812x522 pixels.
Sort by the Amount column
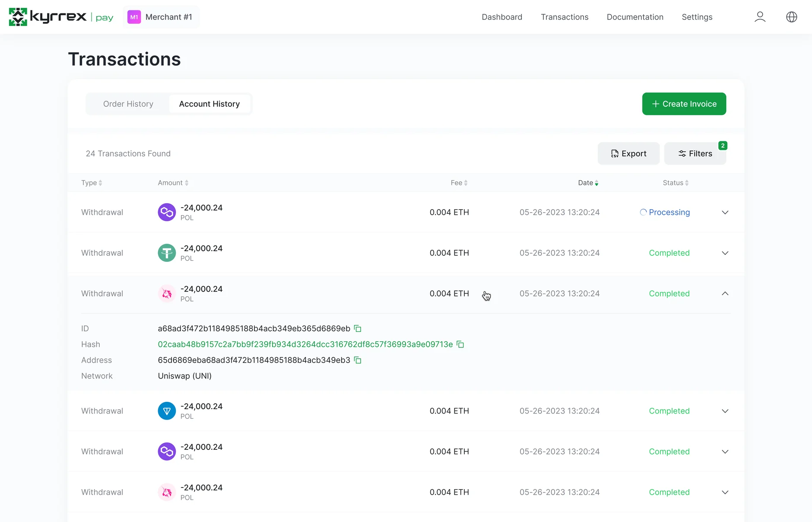(x=173, y=183)
